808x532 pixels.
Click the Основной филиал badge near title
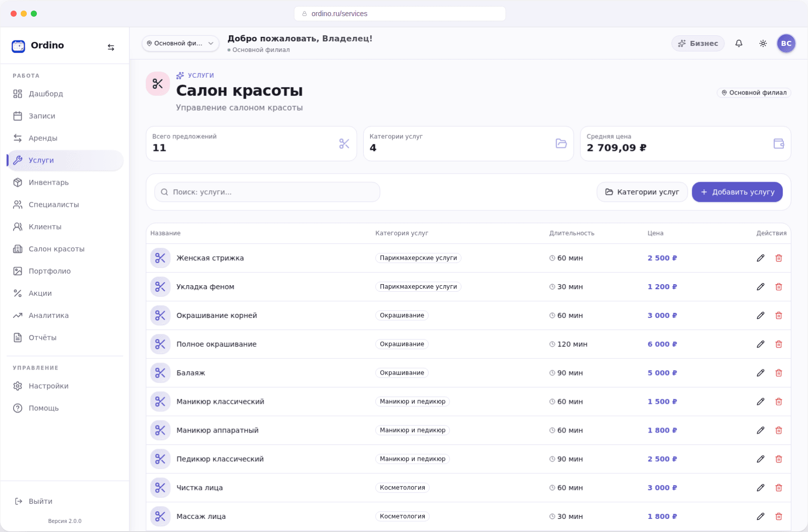click(754, 93)
